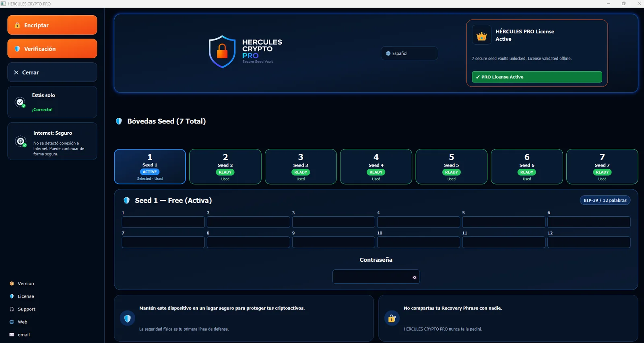Click seed word input field 1
The width and height of the screenshot is (644, 343).
click(x=163, y=222)
